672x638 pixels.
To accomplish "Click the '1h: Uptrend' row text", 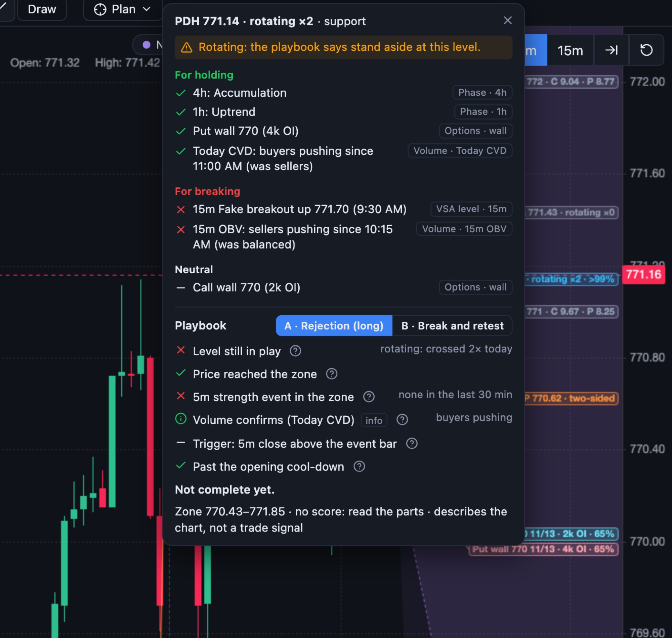I will point(224,112).
